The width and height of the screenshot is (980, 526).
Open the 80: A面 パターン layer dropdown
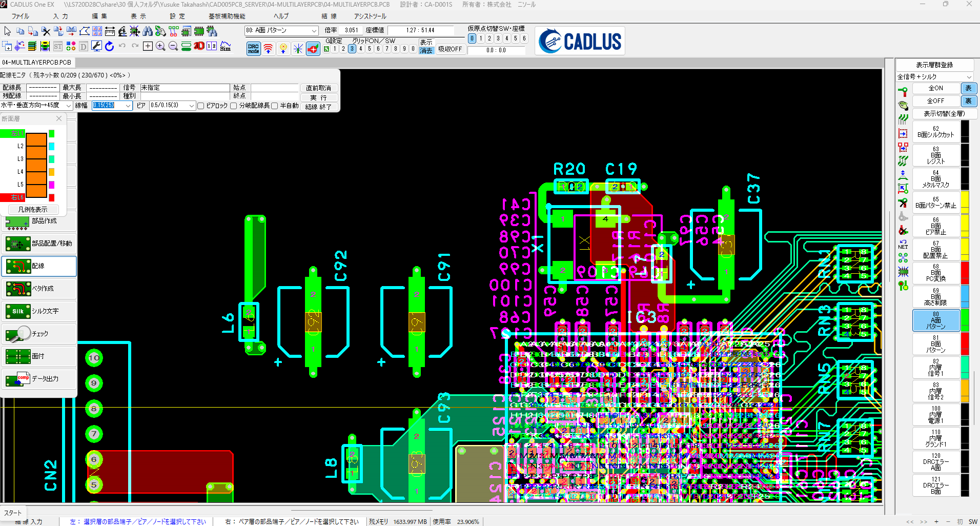[315, 30]
